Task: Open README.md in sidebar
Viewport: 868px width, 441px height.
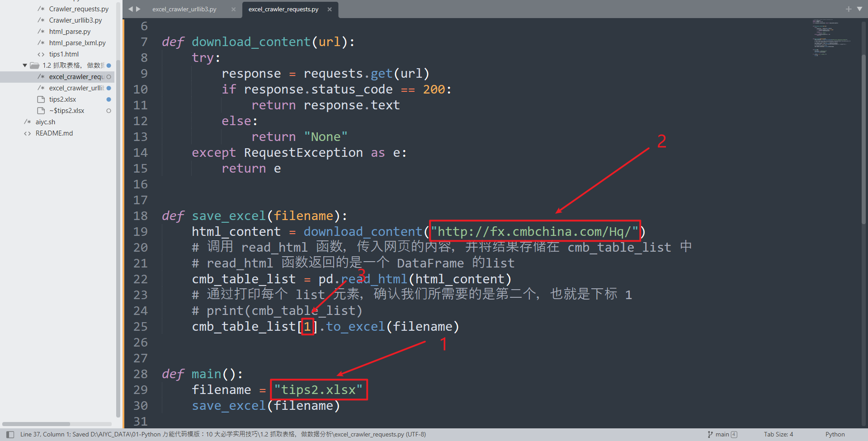Action: pyautogui.click(x=54, y=133)
